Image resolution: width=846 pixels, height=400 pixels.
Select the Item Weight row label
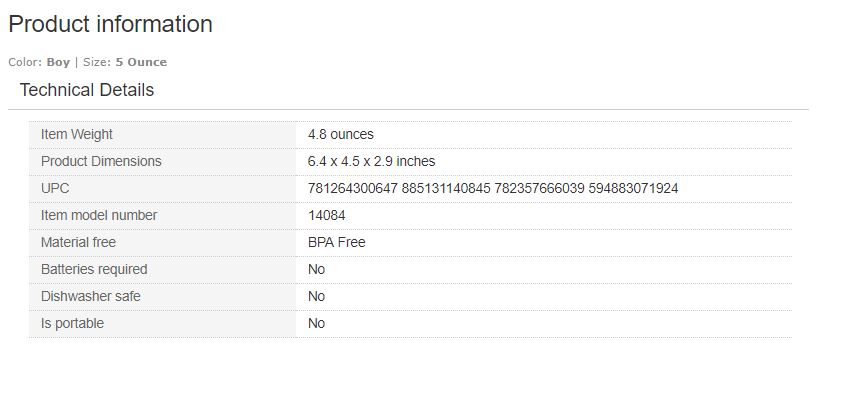pos(77,134)
